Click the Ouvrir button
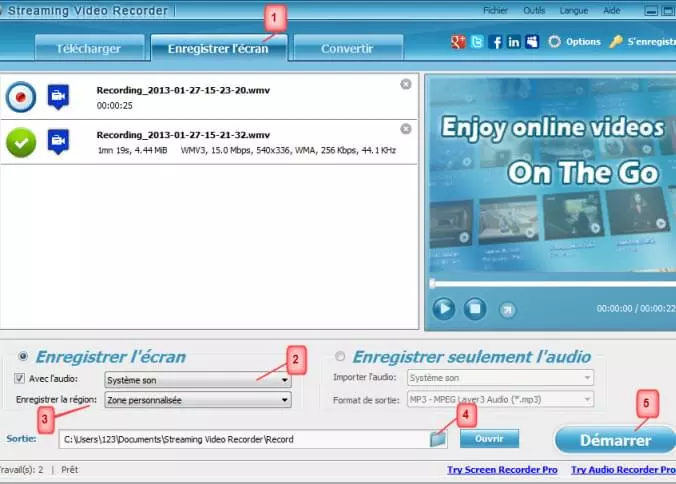Viewport: 676px width, 484px height. (x=489, y=439)
